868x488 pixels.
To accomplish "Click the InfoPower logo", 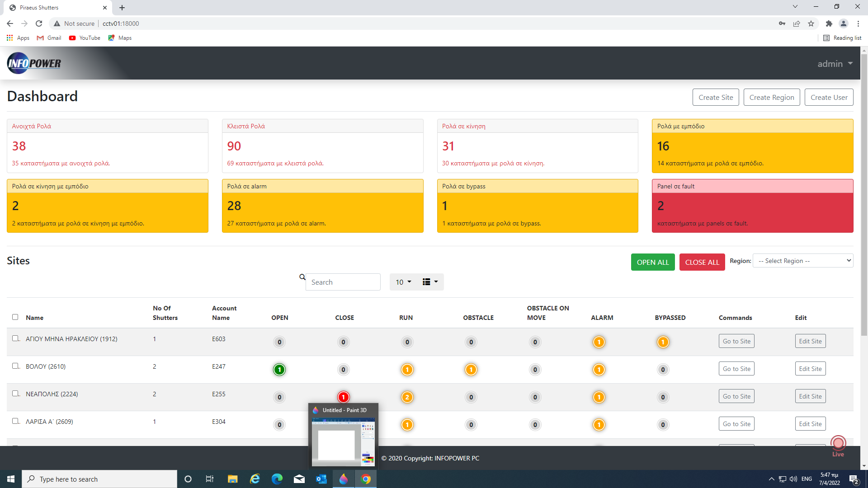I will (x=34, y=63).
